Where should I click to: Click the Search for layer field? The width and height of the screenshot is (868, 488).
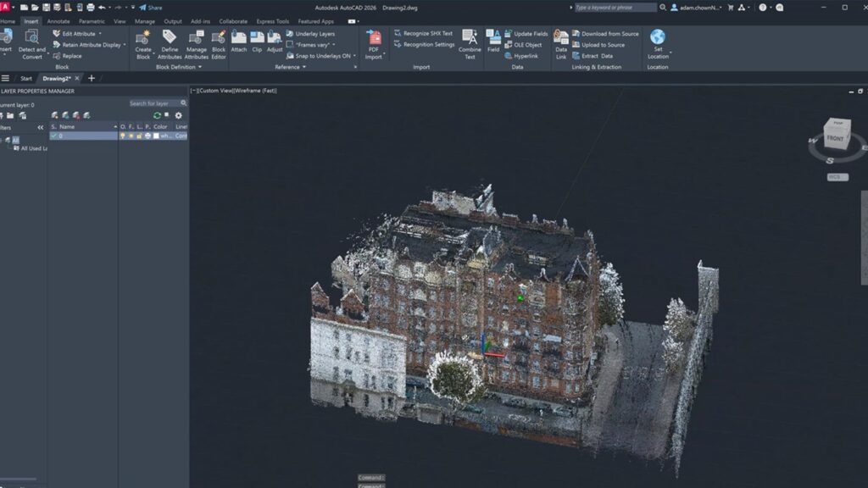(153, 103)
